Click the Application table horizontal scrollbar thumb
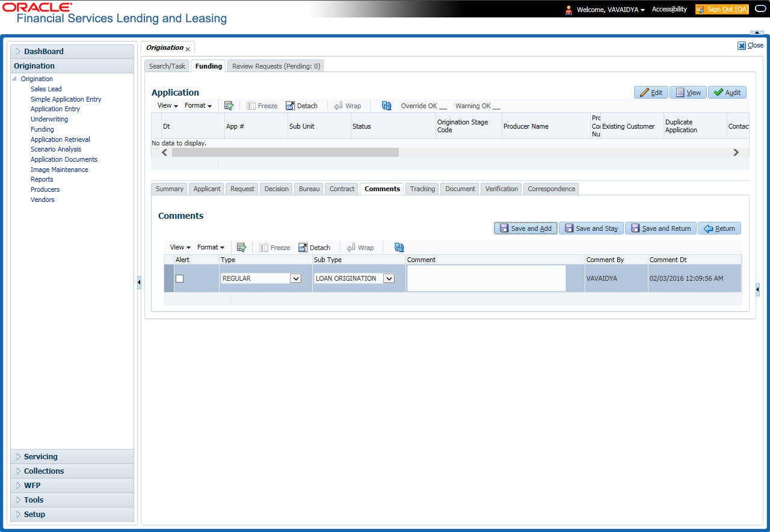770x532 pixels. point(285,153)
